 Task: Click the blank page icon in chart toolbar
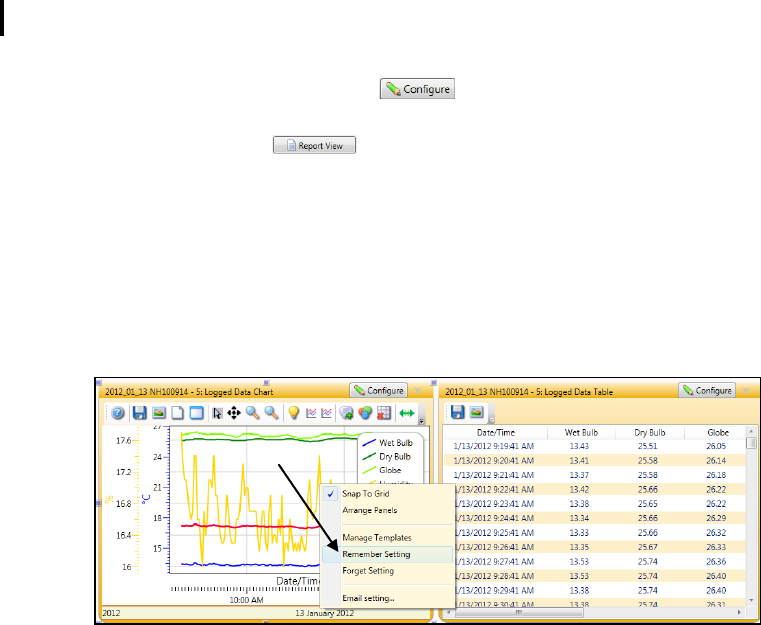(178, 413)
